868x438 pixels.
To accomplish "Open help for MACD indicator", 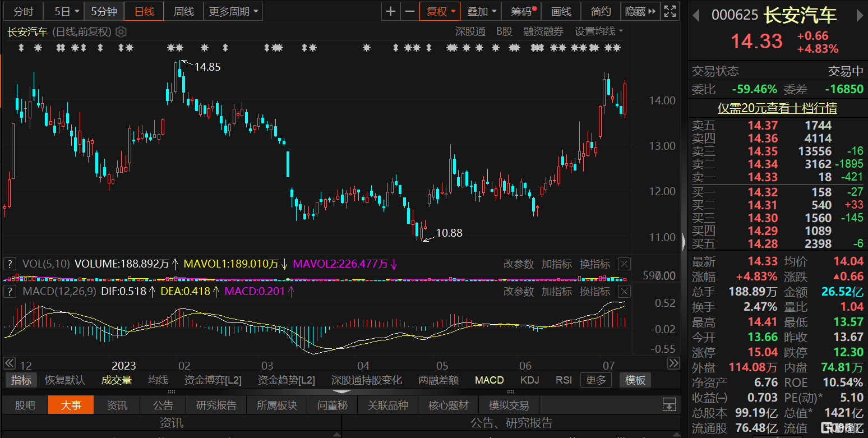I will point(10,291).
